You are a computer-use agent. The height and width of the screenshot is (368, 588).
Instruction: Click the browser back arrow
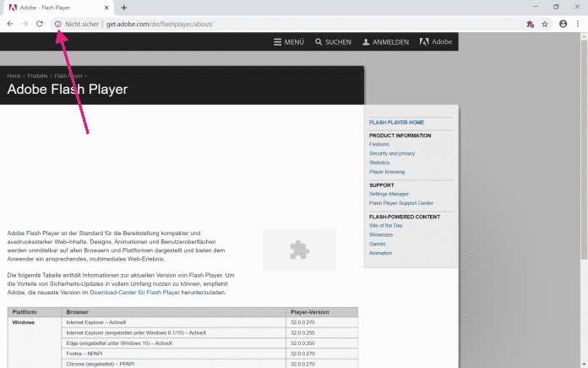9,24
